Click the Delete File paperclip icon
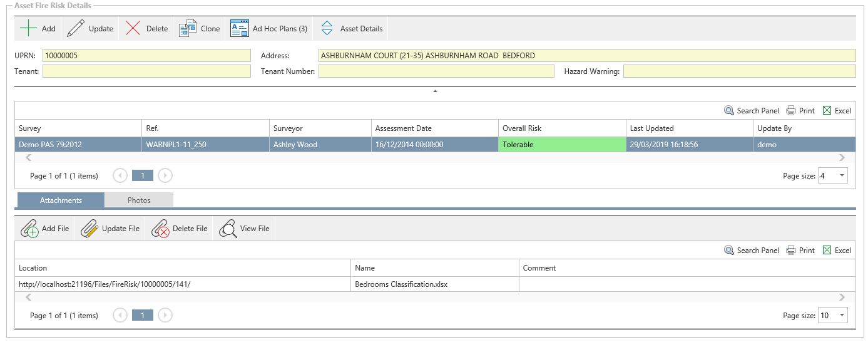This screenshot has width=868, height=342. click(x=160, y=229)
